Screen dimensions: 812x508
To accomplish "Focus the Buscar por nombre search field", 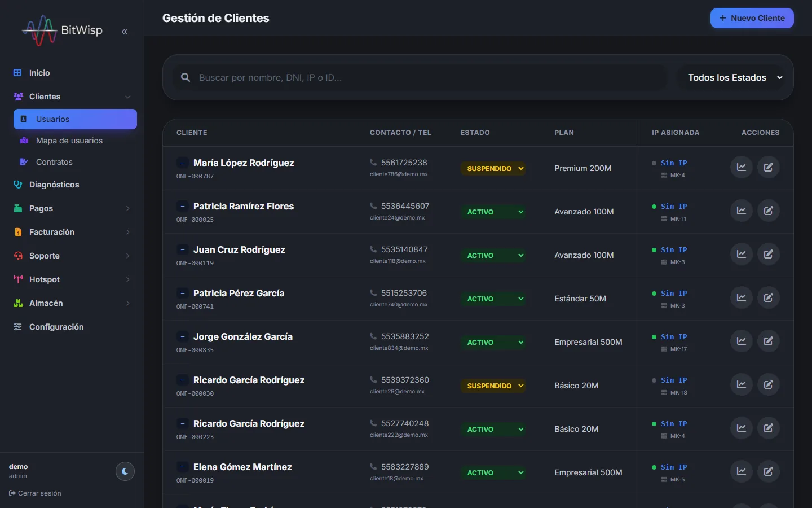I will [420, 77].
